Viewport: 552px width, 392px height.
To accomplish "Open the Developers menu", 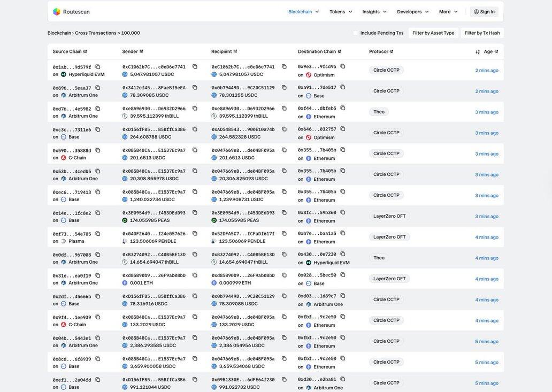I will (x=412, y=12).
